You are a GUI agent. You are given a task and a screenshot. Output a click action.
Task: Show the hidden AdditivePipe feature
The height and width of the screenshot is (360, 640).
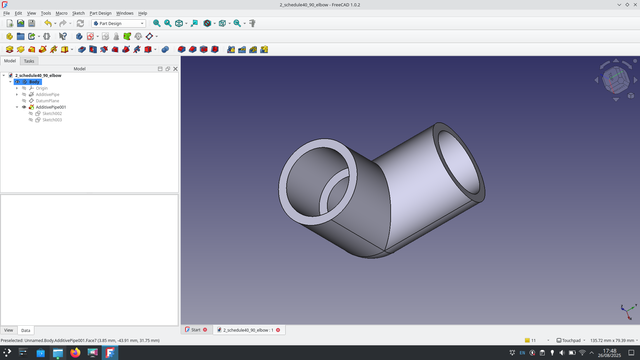coord(24,94)
